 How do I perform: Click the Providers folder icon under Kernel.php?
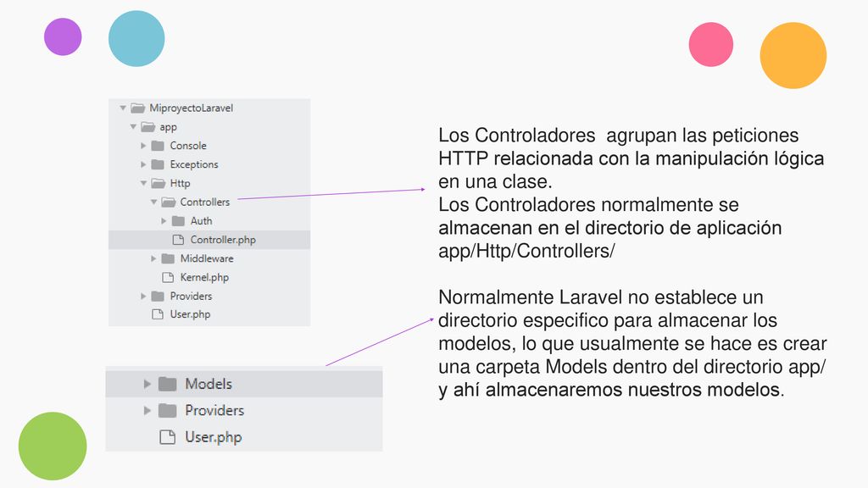coord(158,296)
